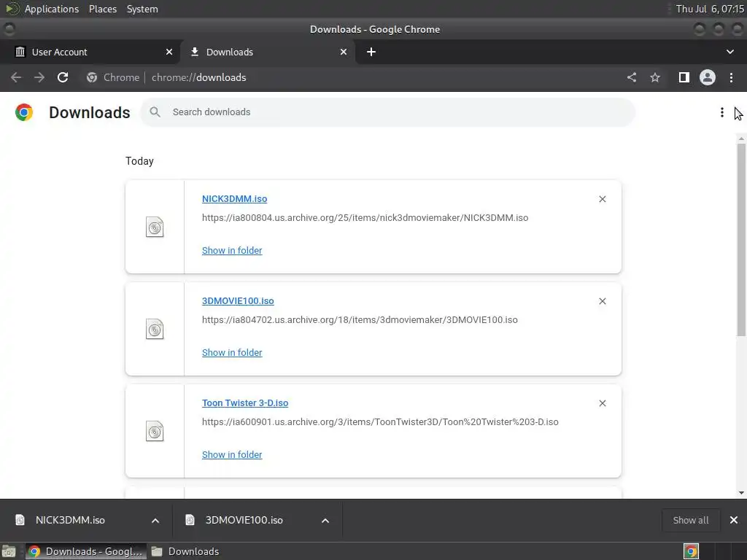This screenshot has width=747, height=560.
Task: Switch to Downloads - Google Chrome taskbar item
Action: tap(85, 551)
